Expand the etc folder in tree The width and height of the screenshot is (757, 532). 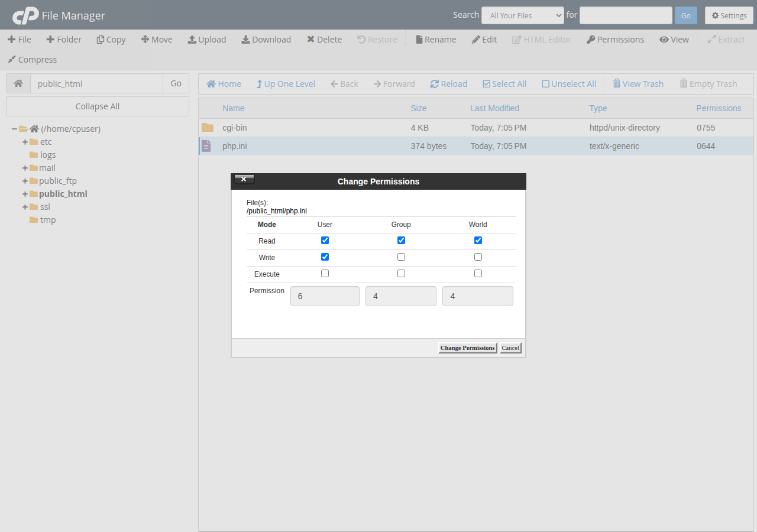click(x=25, y=142)
